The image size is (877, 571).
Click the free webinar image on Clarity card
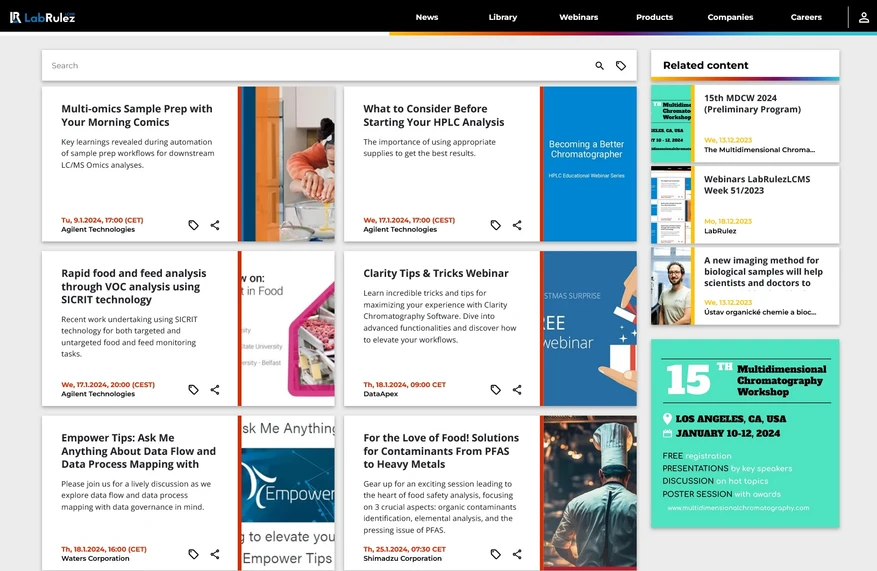point(590,328)
